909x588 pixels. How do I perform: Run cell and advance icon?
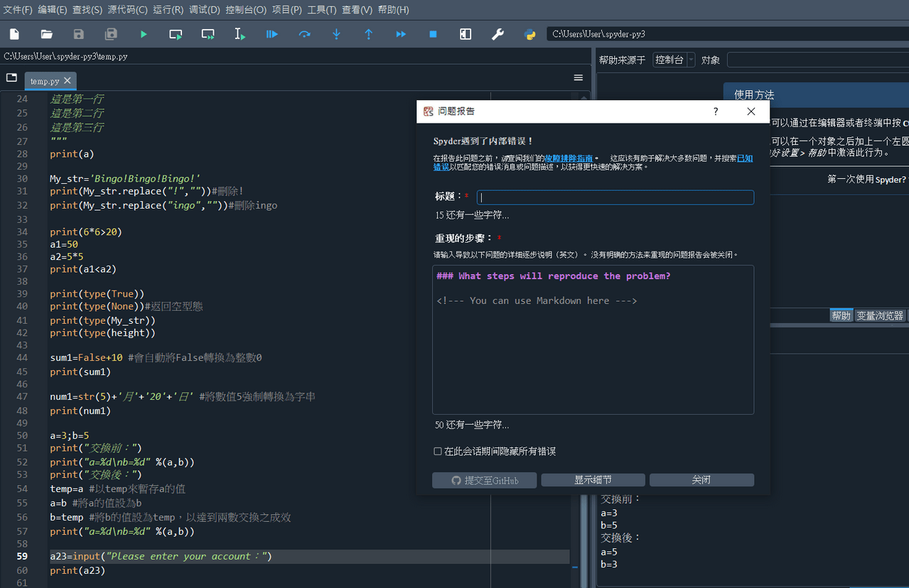tap(208, 34)
